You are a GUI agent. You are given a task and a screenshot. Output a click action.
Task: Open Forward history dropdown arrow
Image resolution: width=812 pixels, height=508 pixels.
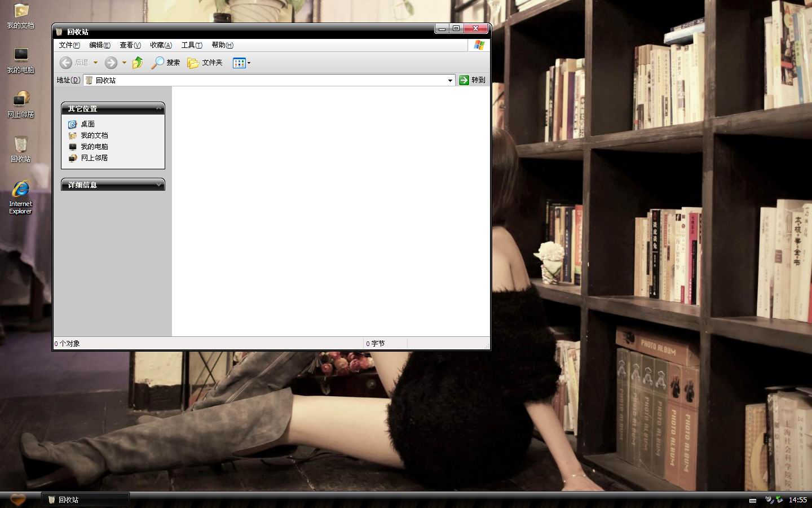124,63
